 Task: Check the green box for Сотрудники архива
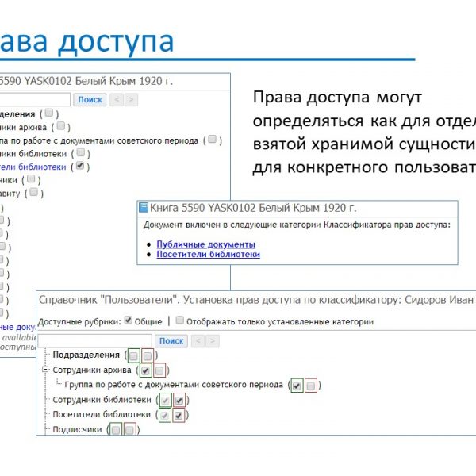145,370
